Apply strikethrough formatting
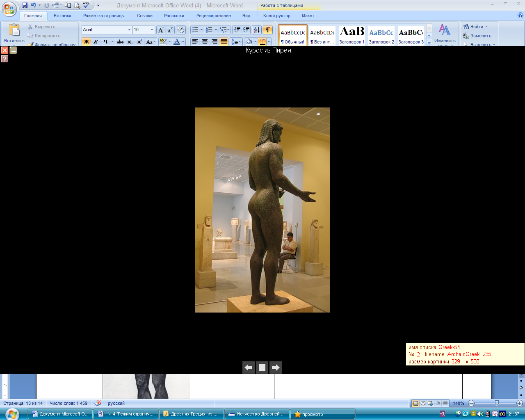 point(120,42)
